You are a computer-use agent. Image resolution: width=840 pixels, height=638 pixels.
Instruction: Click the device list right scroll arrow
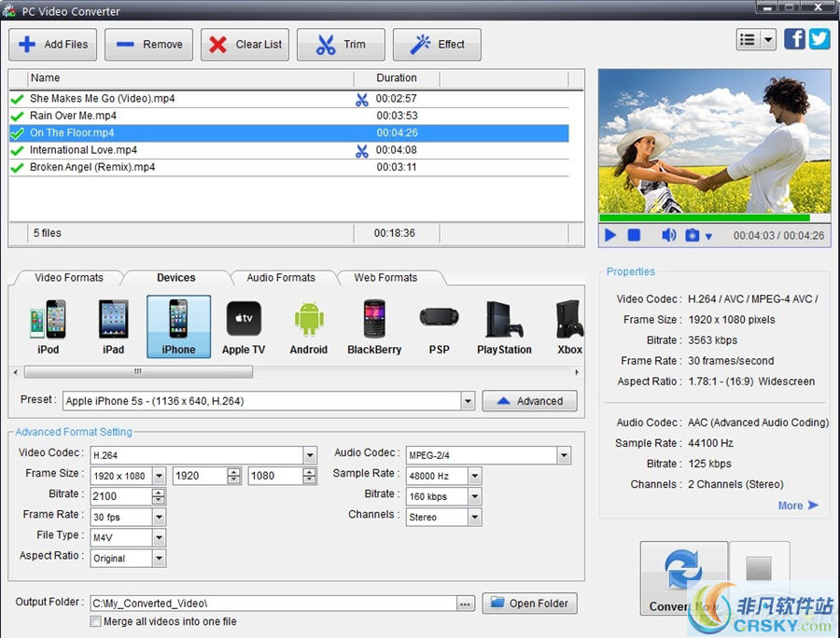577,371
